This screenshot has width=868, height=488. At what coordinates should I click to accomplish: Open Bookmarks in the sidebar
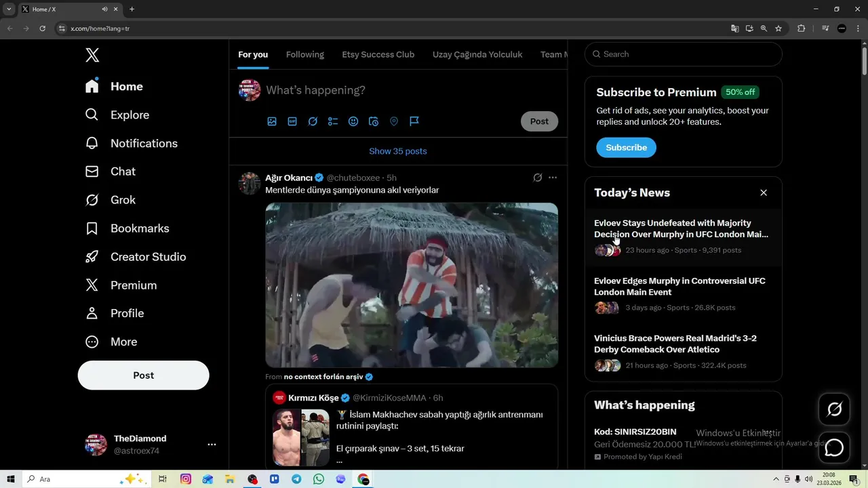pos(127,228)
